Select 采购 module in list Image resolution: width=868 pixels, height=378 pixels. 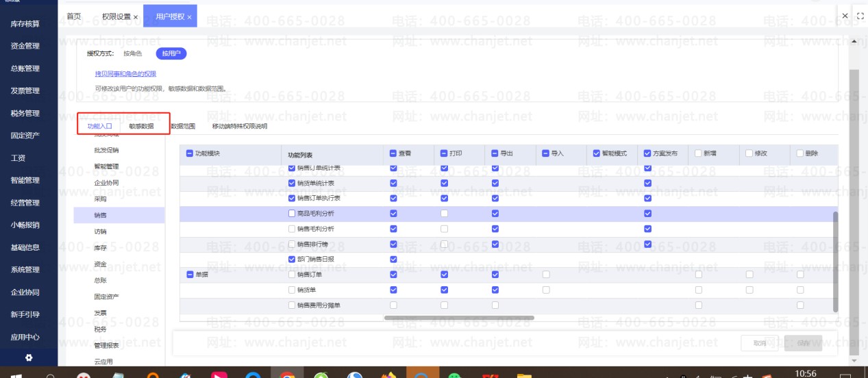[x=100, y=199]
